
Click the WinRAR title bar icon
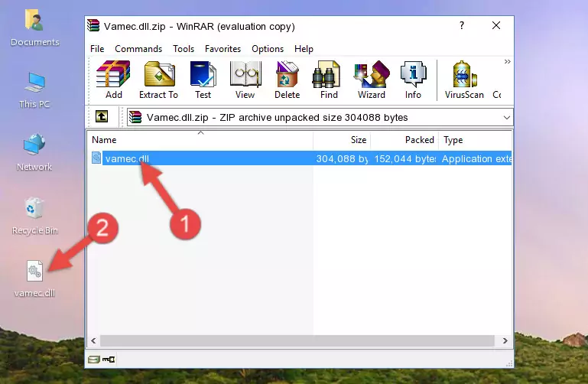[93, 25]
